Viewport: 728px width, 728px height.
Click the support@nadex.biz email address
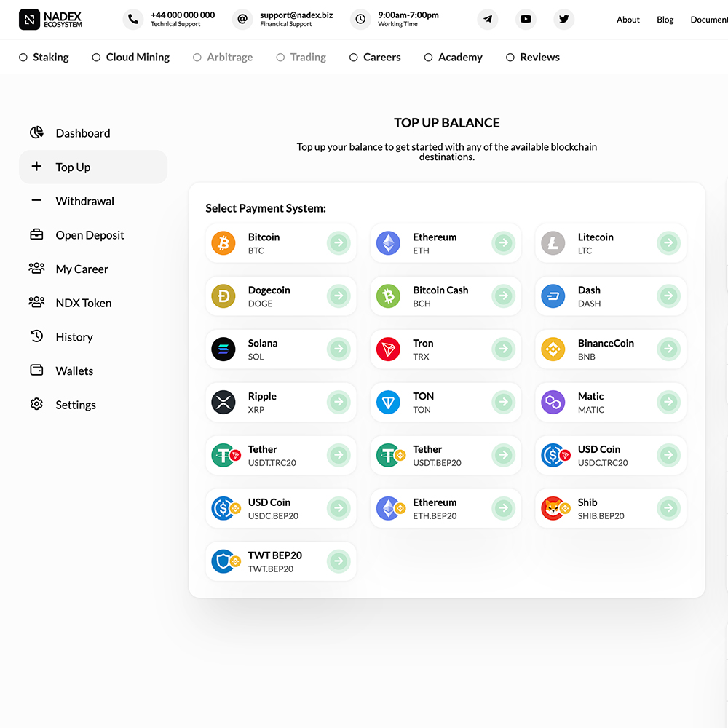click(296, 15)
